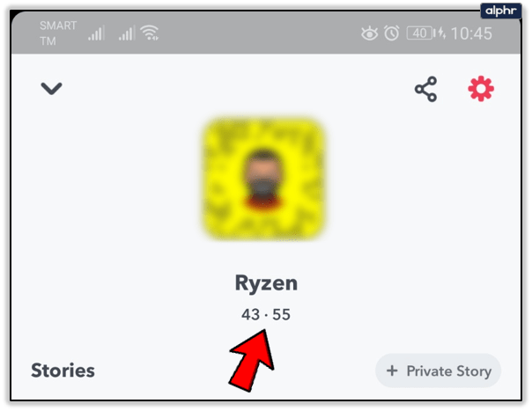
Task: Open settings with the red gear icon
Action: pyautogui.click(x=481, y=89)
